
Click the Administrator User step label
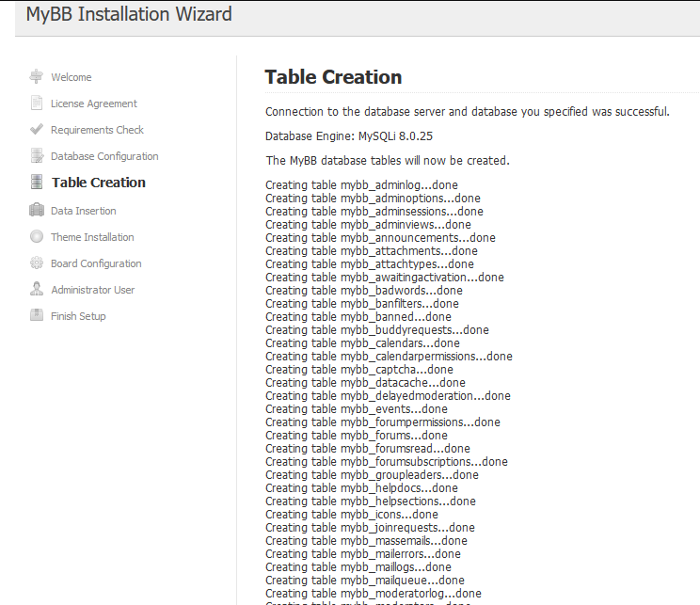tap(93, 290)
